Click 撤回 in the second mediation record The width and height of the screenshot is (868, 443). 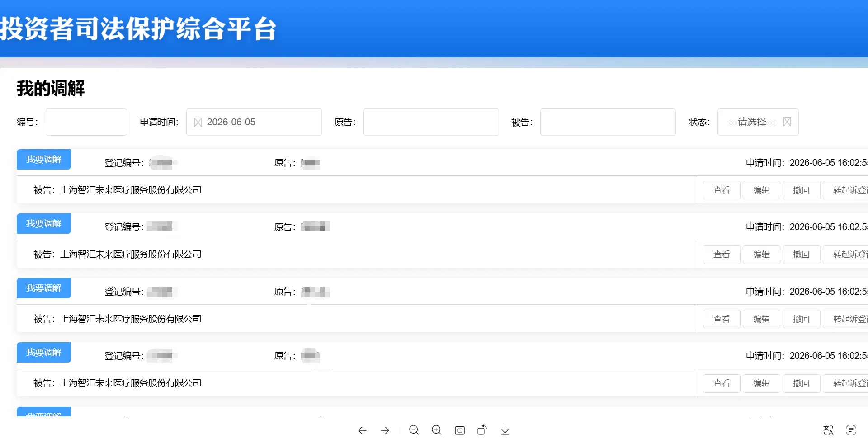(802, 254)
